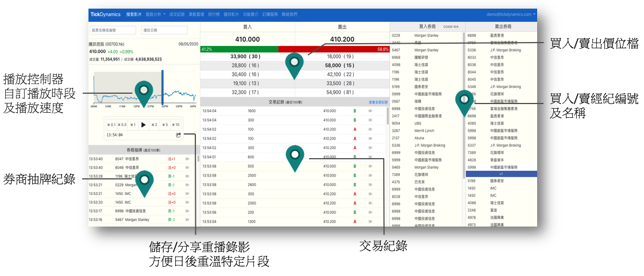The height and width of the screenshot is (276, 644).
Task: Click camera icon in 13:54:01 800 trade row
Action: (x=371, y=157)
